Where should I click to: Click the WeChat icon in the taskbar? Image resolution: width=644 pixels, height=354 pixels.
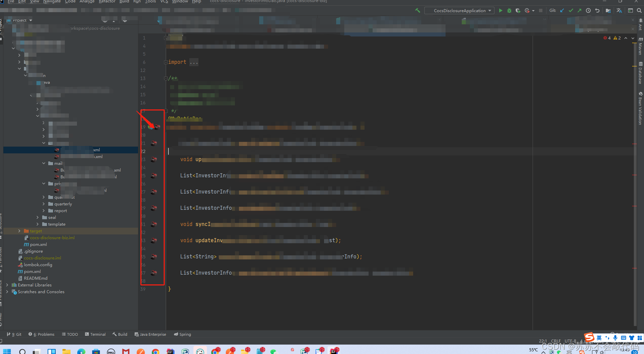point(273,351)
